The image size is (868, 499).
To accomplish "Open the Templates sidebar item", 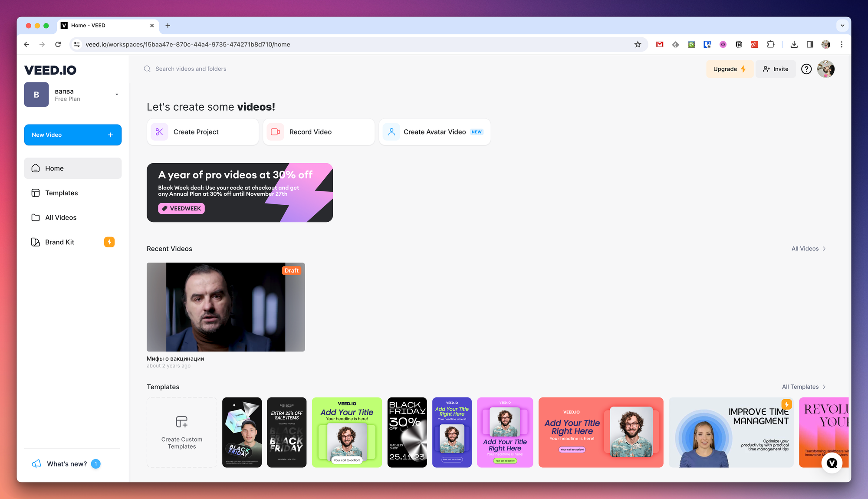I will point(61,193).
